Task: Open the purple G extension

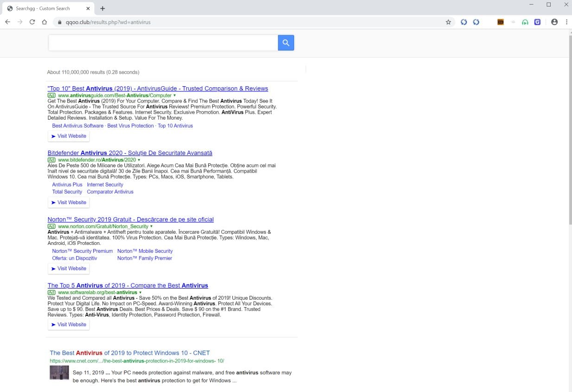Action: pos(537,22)
